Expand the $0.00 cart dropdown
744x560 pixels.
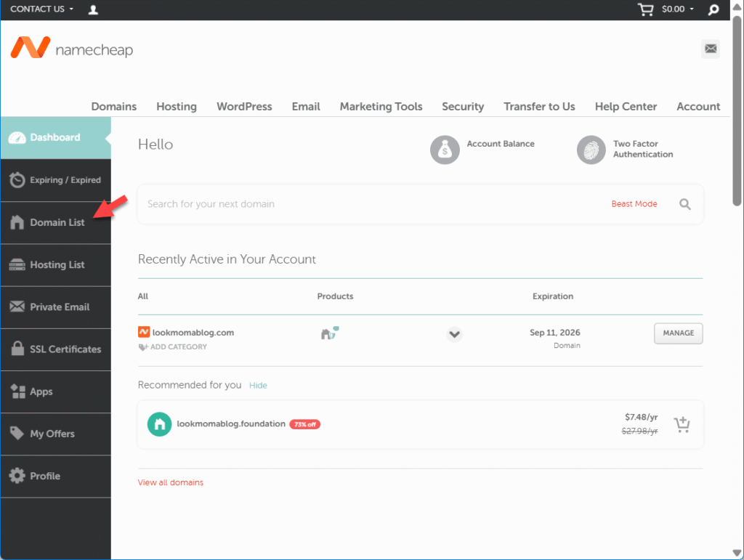[x=677, y=9]
